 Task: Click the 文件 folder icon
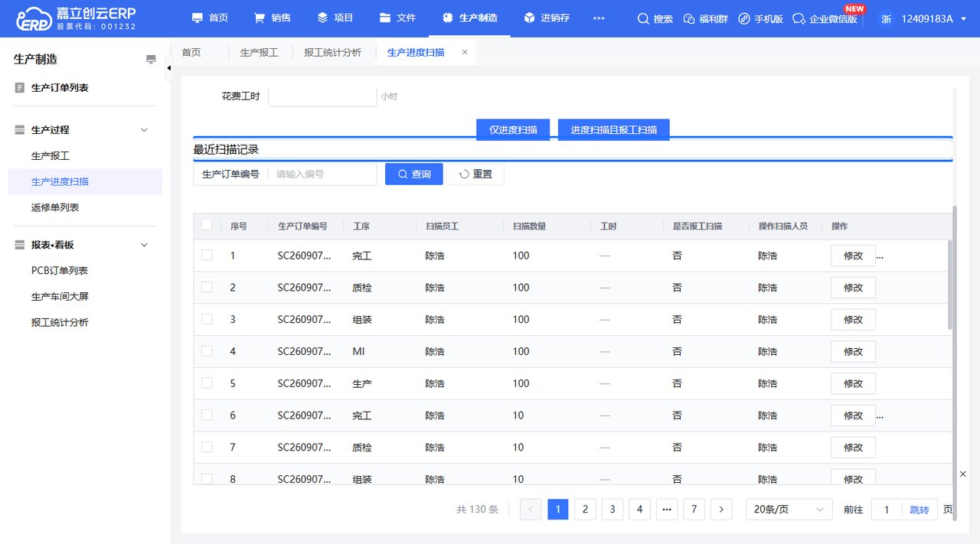point(385,18)
